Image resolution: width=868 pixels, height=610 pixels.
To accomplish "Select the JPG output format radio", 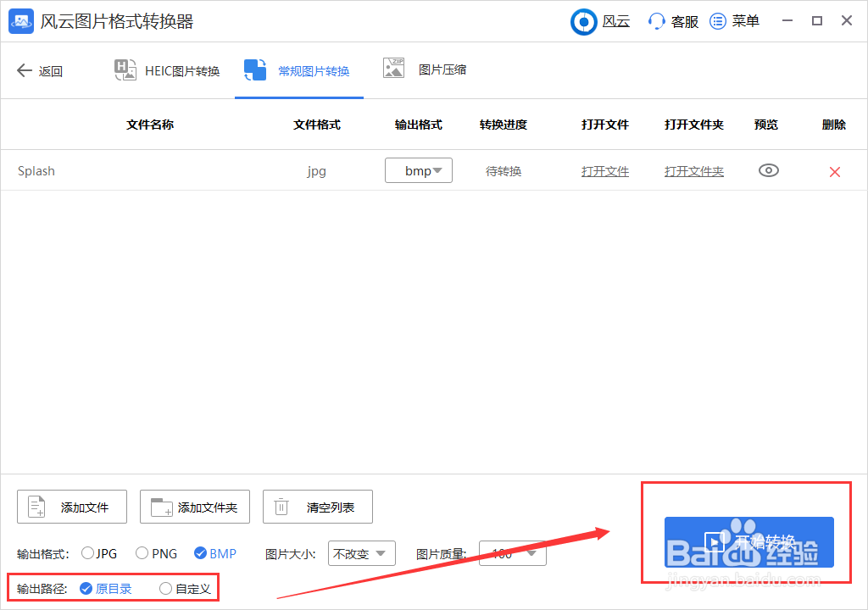I will pos(86,552).
